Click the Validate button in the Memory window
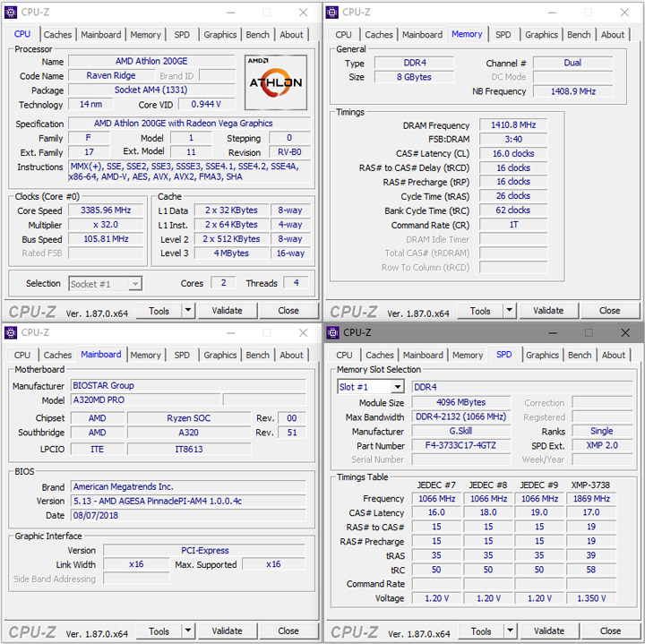This screenshot has height=644, width=645. click(548, 311)
